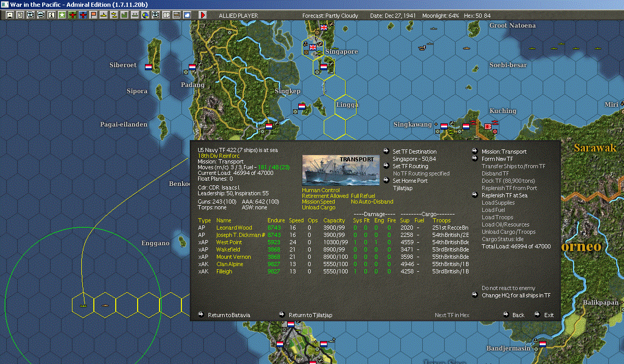Image resolution: width=624 pixels, height=364 pixels.
Task: Open ship West Point details
Action: coord(229,242)
